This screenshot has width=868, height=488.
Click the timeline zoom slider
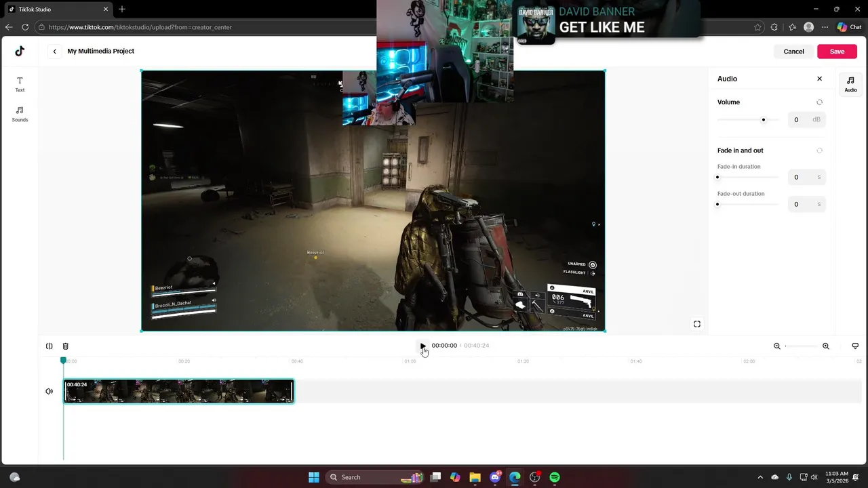[801, 346]
